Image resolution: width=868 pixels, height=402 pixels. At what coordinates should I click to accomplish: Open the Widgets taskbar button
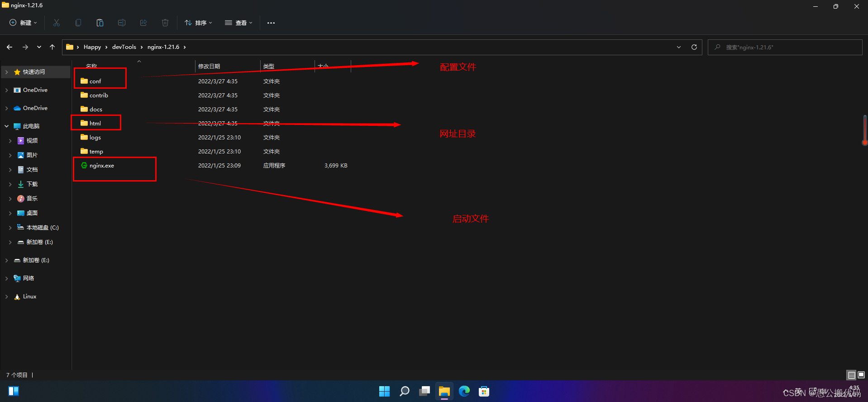pyautogui.click(x=14, y=391)
